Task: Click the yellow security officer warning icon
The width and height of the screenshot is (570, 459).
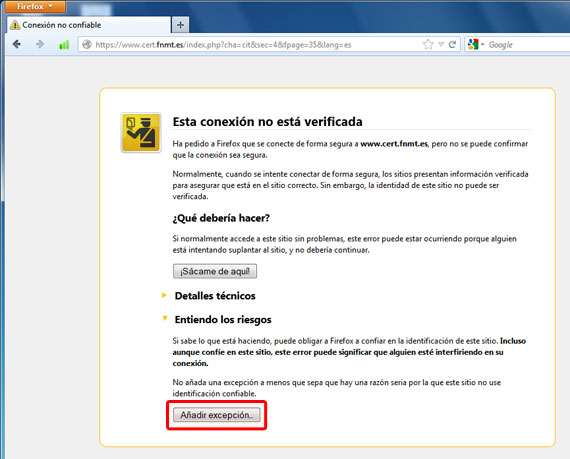Action: 141,132
